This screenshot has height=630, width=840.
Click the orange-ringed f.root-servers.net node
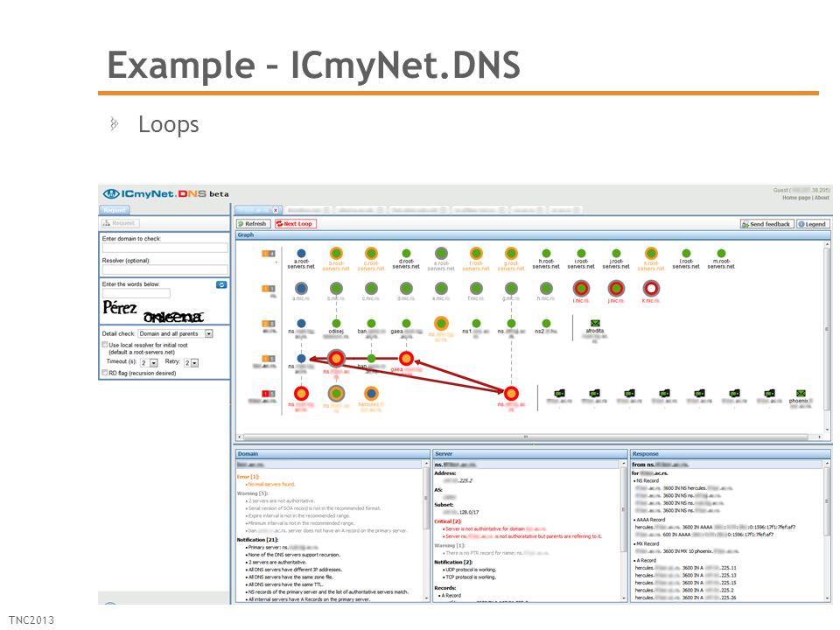pos(476,254)
